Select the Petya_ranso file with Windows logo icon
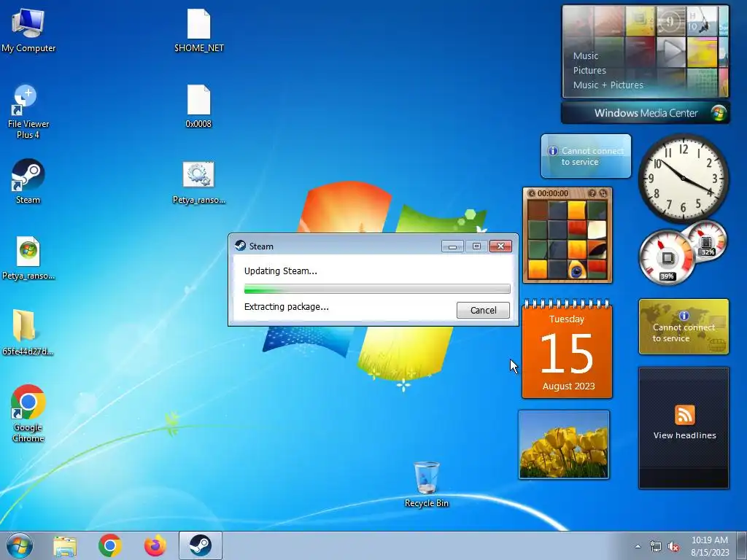The width and height of the screenshot is (747, 560). tap(28, 259)
